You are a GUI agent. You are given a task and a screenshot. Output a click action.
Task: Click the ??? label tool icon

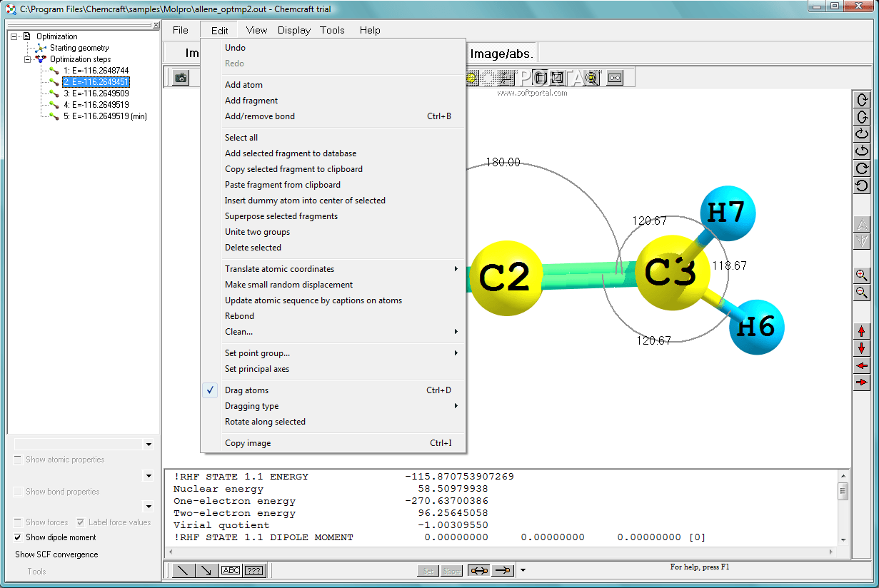[x=254, y=570]
